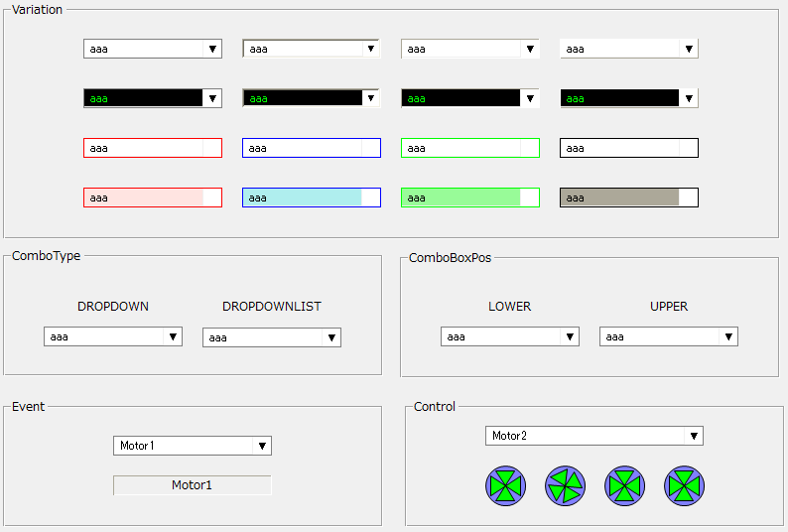788x532 pixels.
Task: Open the Motor2 dropdown in Control group
Action: coord(693,436)
